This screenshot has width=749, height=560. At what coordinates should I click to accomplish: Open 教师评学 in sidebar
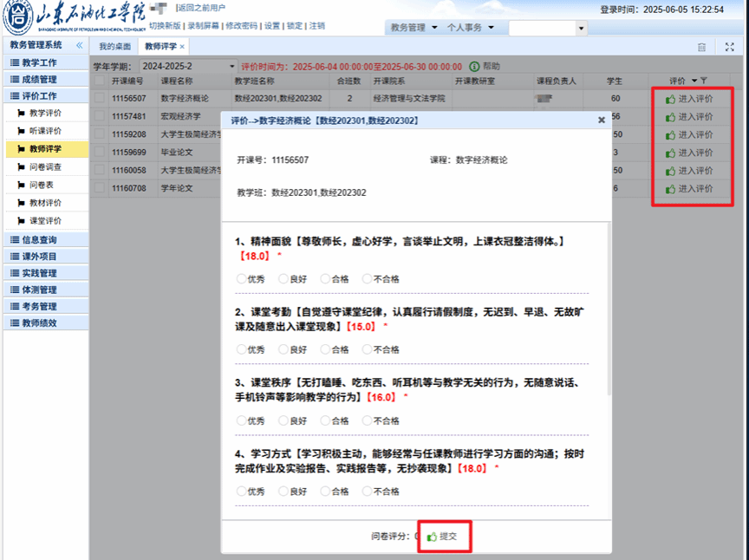pos(48,149)
